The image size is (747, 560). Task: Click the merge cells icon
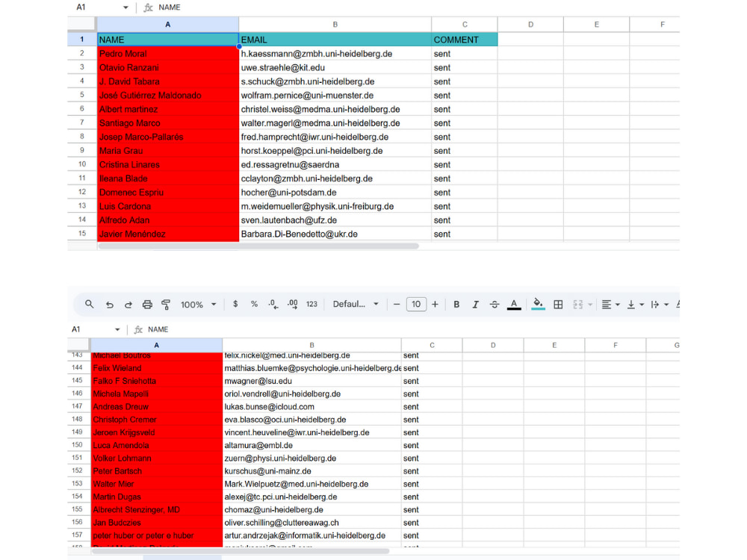coord(578,305)
